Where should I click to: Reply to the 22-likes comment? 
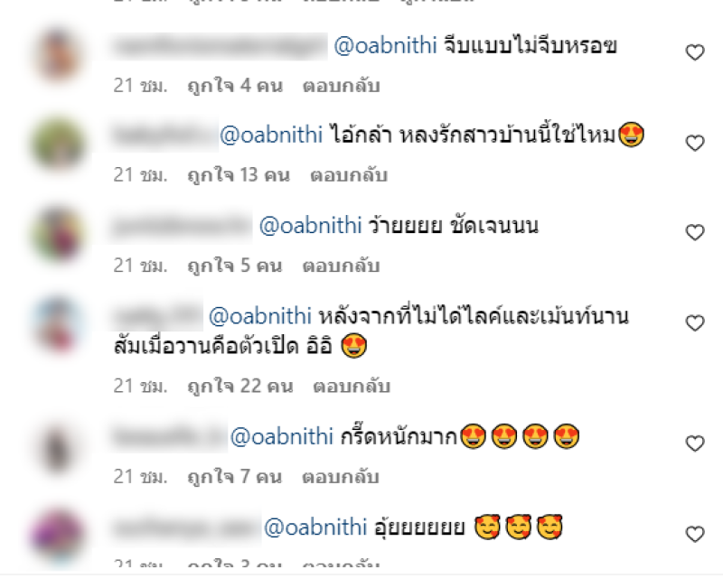click(352, 387)
